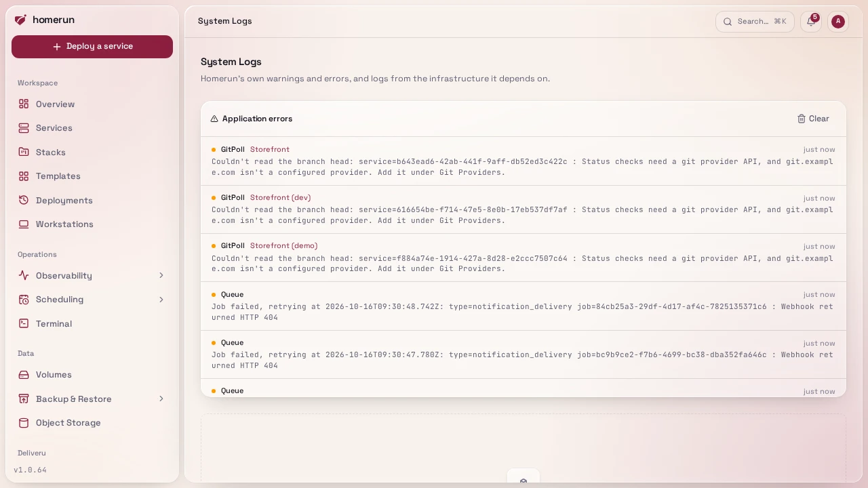This screenshot has height=488, width=868.
Task: Click the Backup & Restore icon
Action: [24, 399]
